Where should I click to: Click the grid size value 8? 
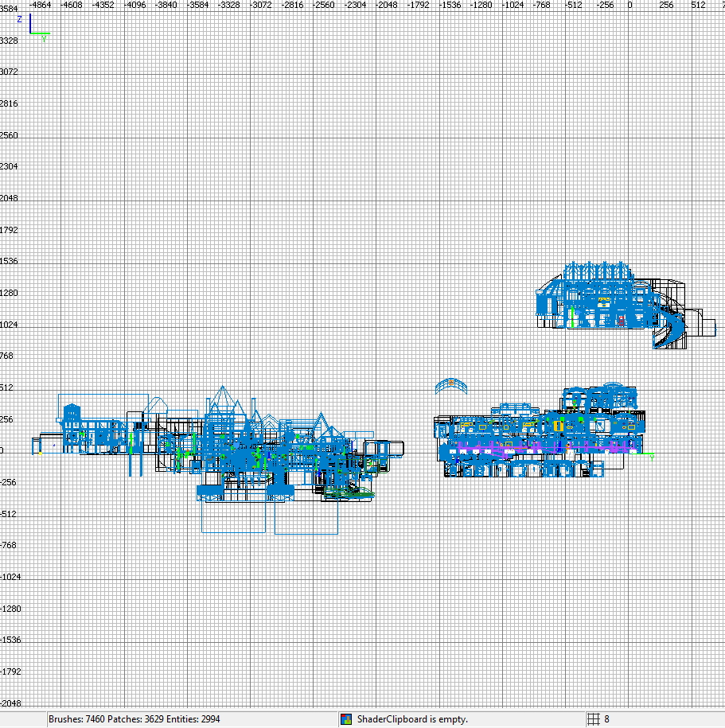[x=606, y=719]
